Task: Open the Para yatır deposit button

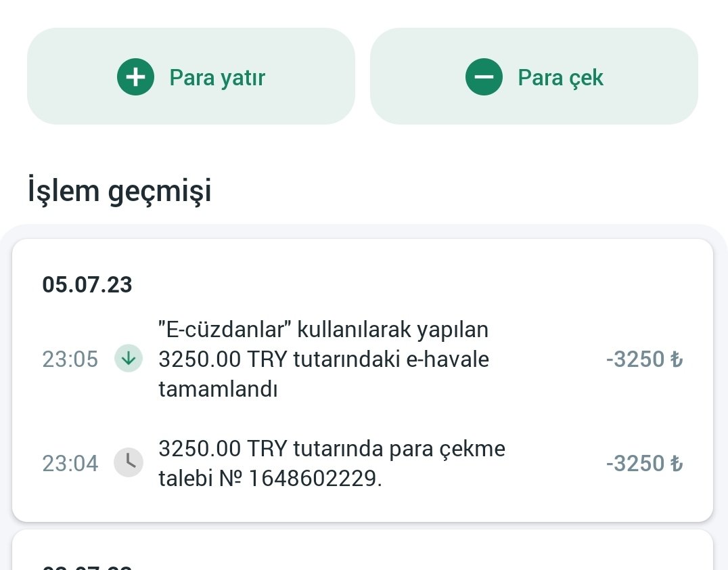Action: (x=191, y=76)
